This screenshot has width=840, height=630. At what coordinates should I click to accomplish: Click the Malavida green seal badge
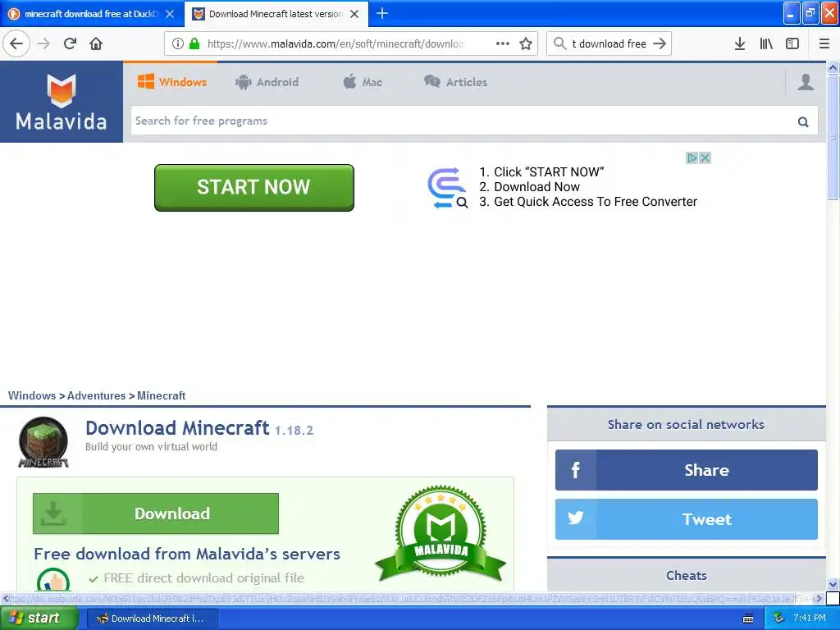pyautogui.click(x=441, y=534)
